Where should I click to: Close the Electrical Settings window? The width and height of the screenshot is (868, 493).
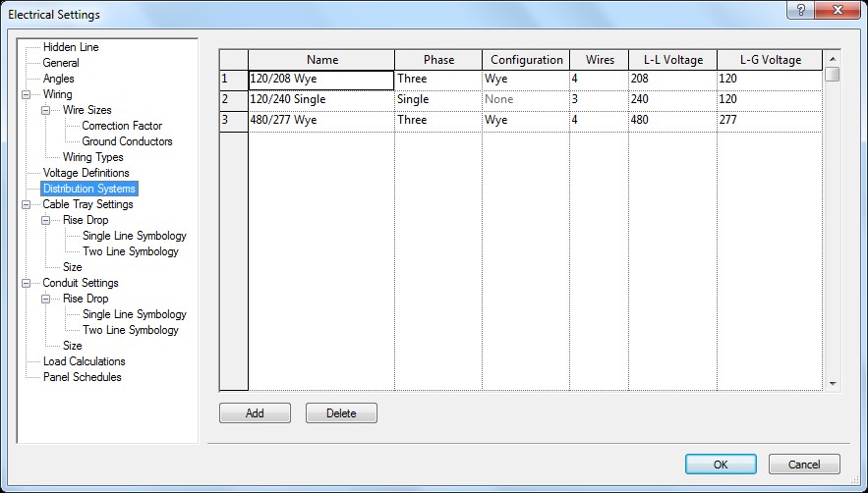click(x=838, y=11)
